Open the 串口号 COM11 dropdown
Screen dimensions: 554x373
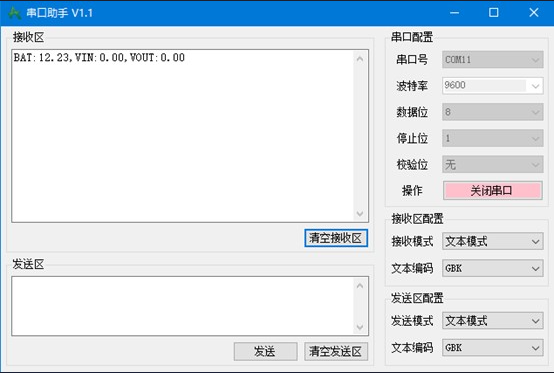[x=493, y=60]
